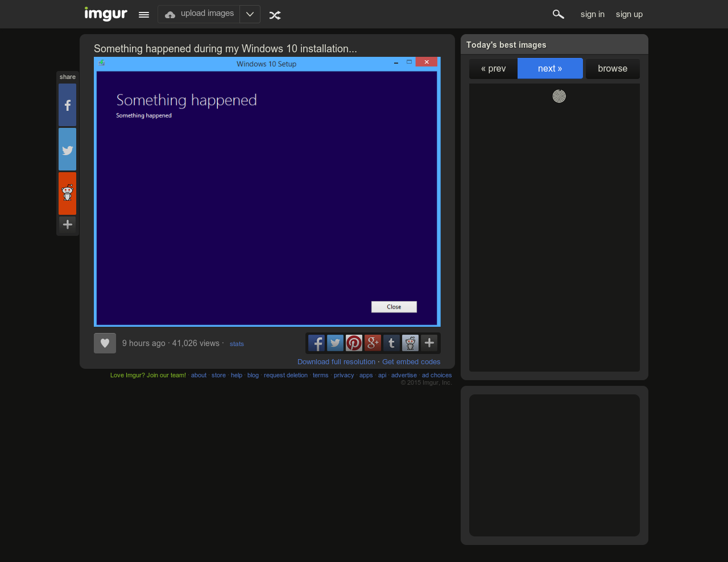Viewport: 728px width, 562px height.
Task: Click the browse button
Action: coord(613,69)
